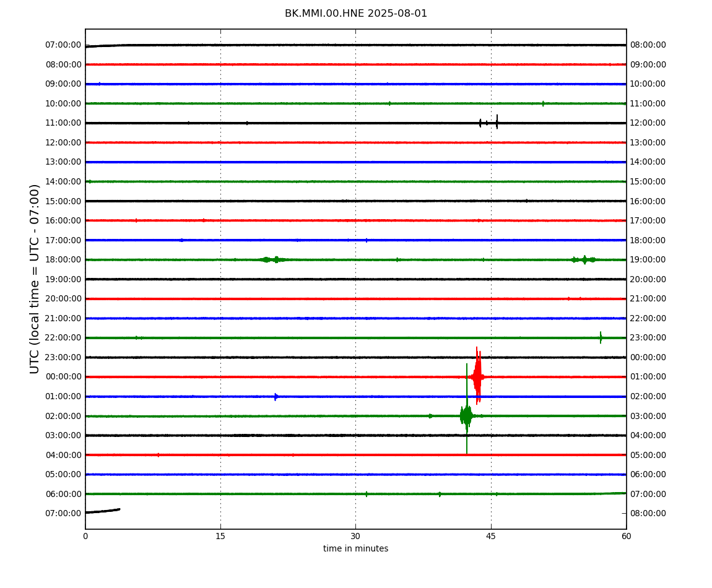Click the left-axis label 02:00:00 beside the green trace
The width and height of the screenshot is (712, 588).
pyautogui.click(x=64, y=416)
